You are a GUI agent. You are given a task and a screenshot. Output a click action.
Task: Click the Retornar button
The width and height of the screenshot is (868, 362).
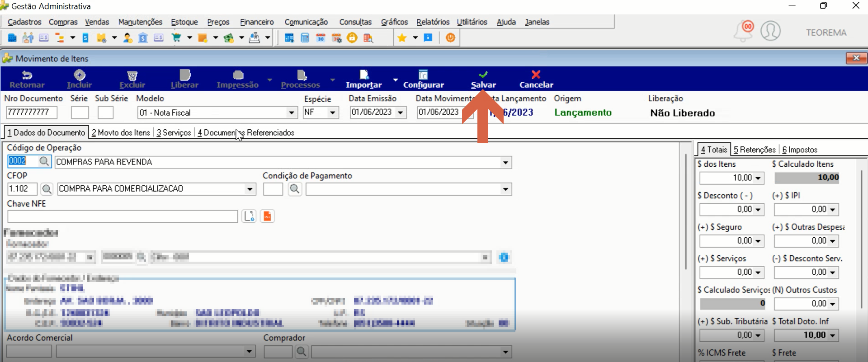tap(27, 79)
